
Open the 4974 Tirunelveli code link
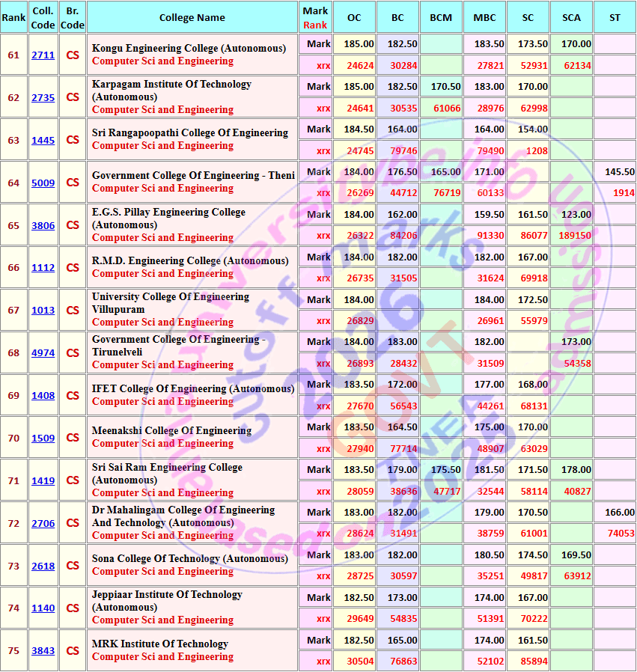click(43, 352)
